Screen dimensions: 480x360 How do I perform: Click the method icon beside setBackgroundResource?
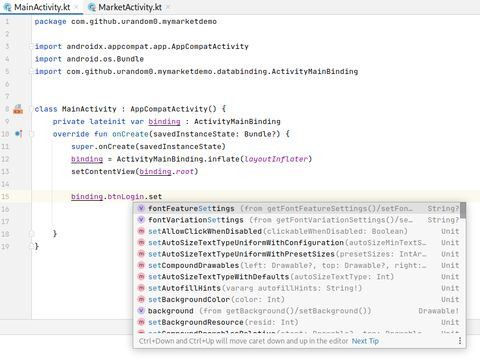tap(141, 322)
